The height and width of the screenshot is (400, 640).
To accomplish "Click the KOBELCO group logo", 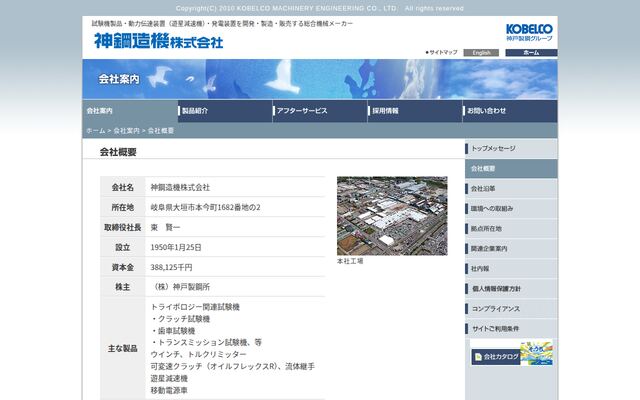I will (x=529, y=32).
